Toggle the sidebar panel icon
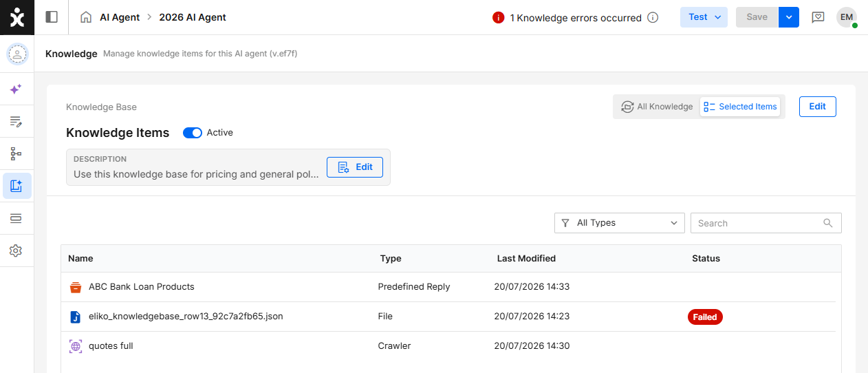The width and height of the screenshot is (868, 373). [x=52, y=17]
